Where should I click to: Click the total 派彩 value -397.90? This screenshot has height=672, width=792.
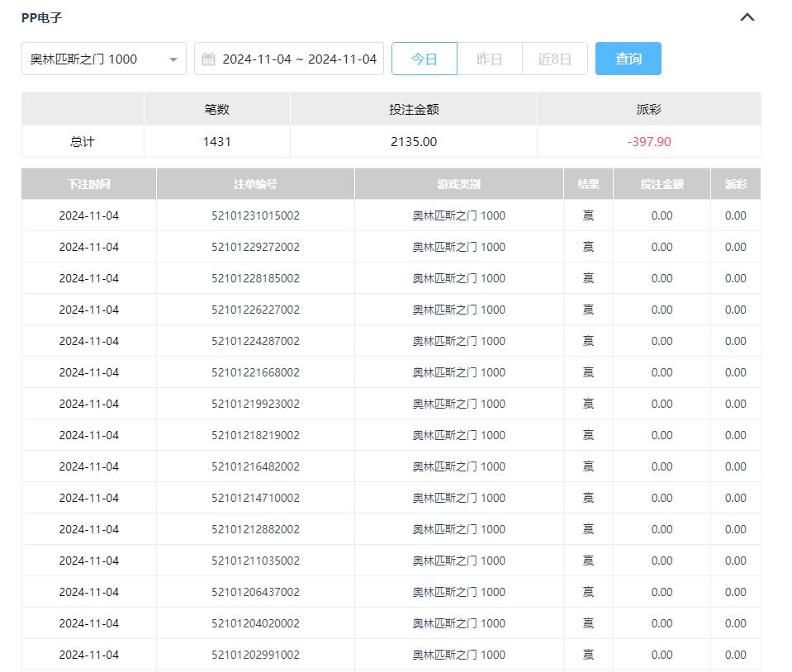coord(648,142)
